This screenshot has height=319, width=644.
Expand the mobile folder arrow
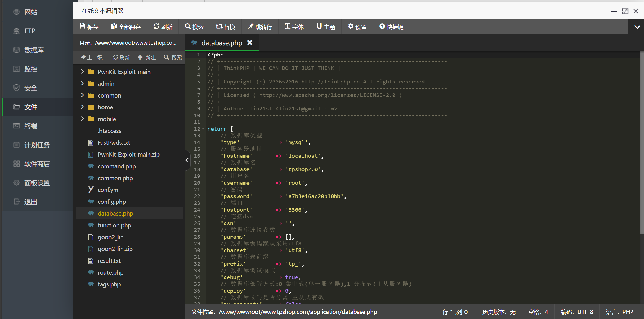pyautogui.click(x=82, y=119)
